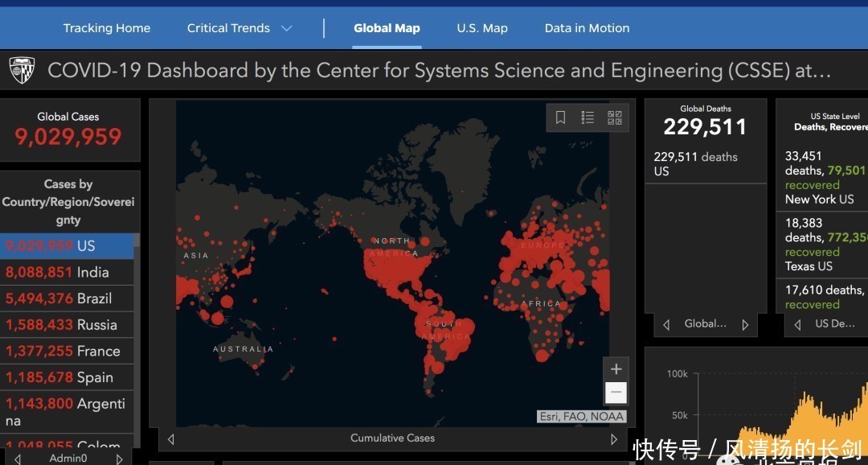The height and width of the screenshot is (465, 868).
Task: Click the Admin0 level label
Action: [x=68, y=459]
